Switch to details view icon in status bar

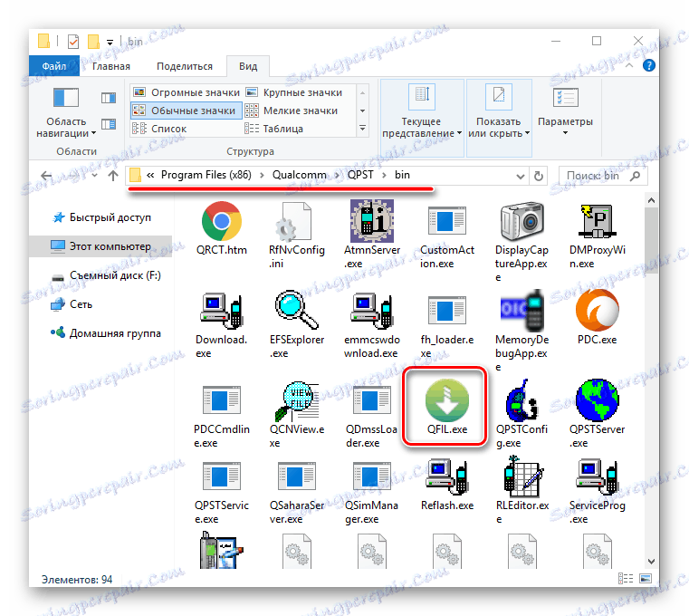click(x=626, y=579)
